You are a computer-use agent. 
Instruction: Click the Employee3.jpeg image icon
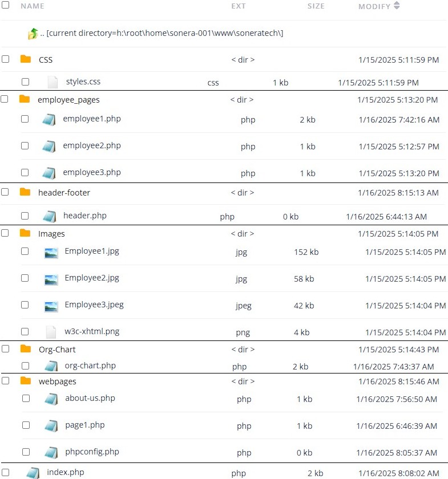[51, 305]
